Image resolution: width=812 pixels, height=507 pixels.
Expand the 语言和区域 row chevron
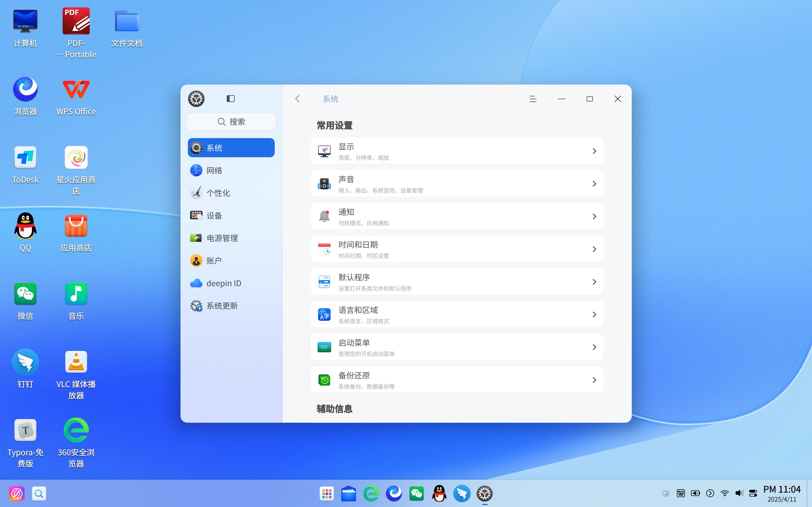[x=594, y=315]
